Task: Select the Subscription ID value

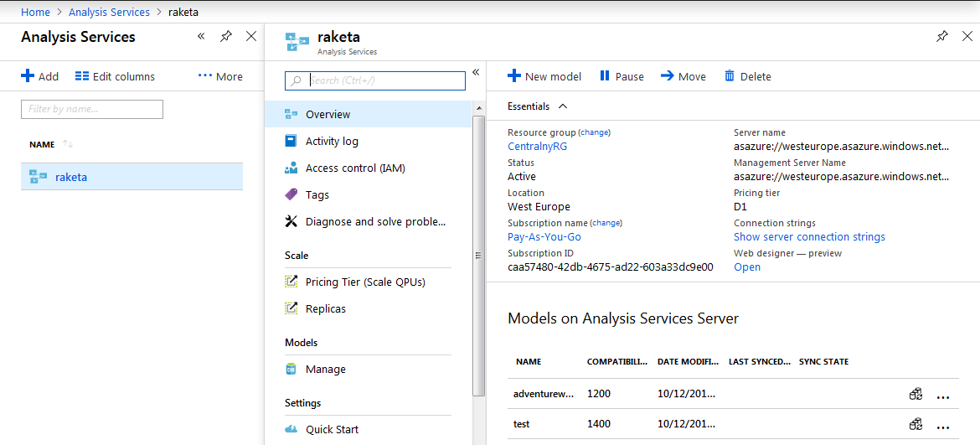Action: (611, 266)
